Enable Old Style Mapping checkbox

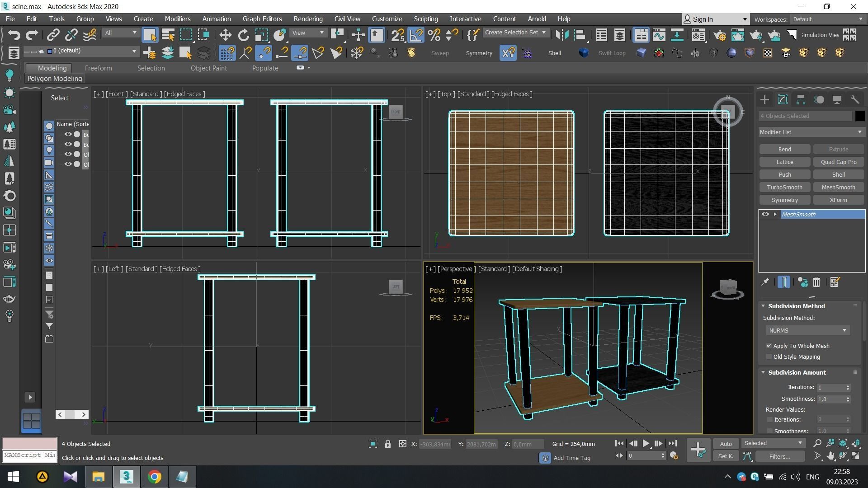pyautogui.click(x=769, y=357)
